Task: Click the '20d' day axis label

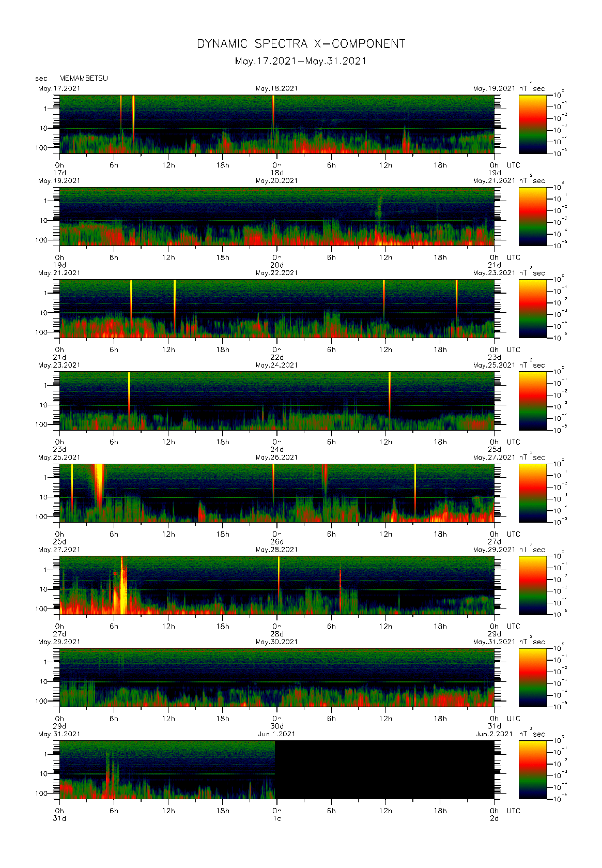Action: [277, 265]
